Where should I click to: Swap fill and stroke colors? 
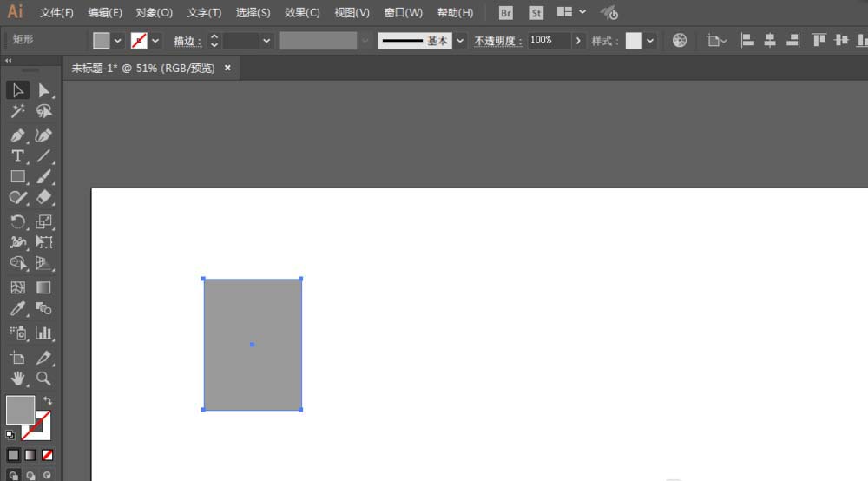point(48,401)
